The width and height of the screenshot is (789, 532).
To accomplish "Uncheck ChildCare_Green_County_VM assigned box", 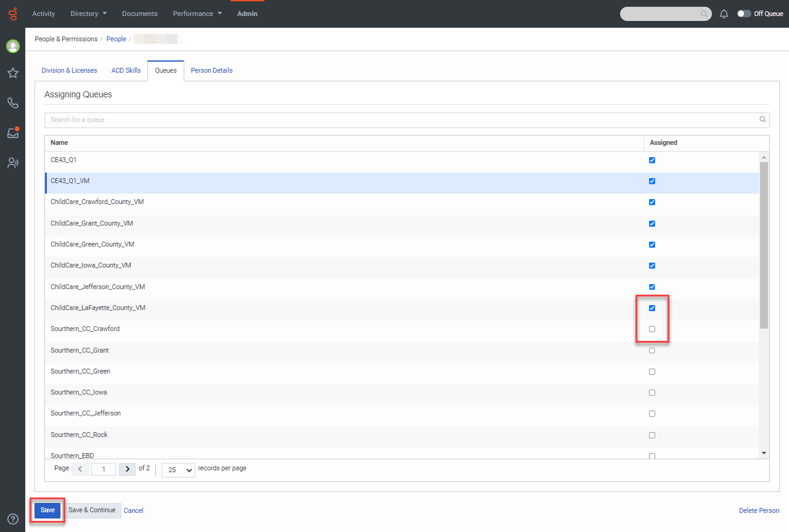I will [x=652, y=245].
